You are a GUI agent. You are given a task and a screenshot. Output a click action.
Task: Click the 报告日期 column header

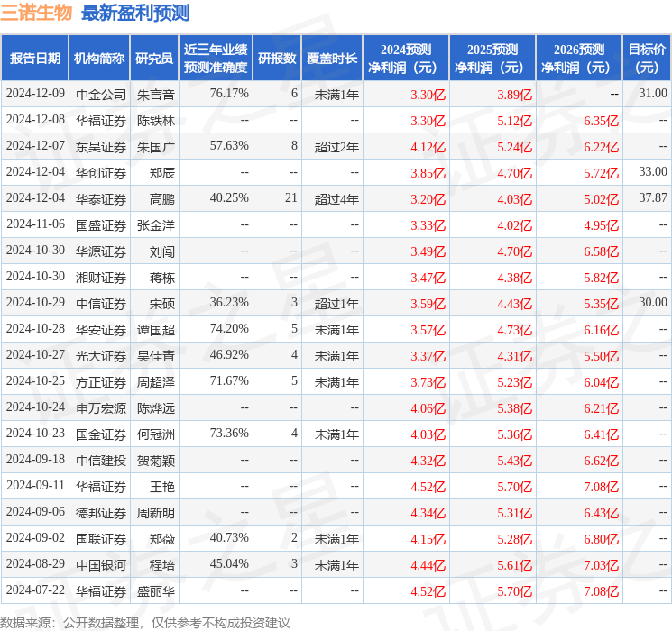(x=34, y=59)
